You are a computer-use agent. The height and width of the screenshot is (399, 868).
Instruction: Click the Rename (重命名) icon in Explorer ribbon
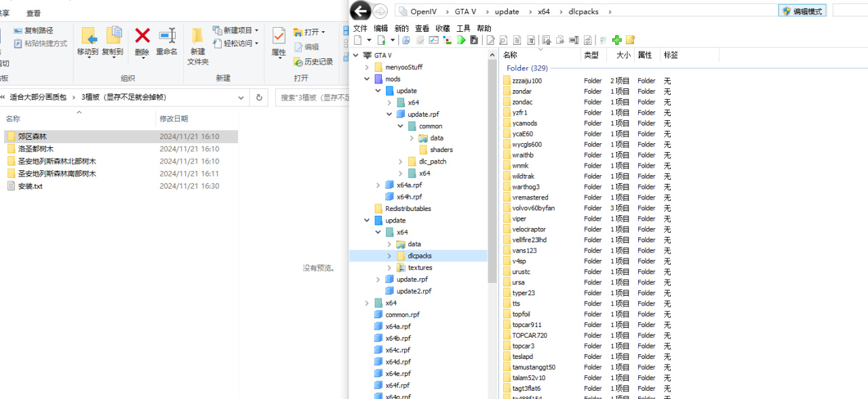pyautogui.click(x=167, y=41)
